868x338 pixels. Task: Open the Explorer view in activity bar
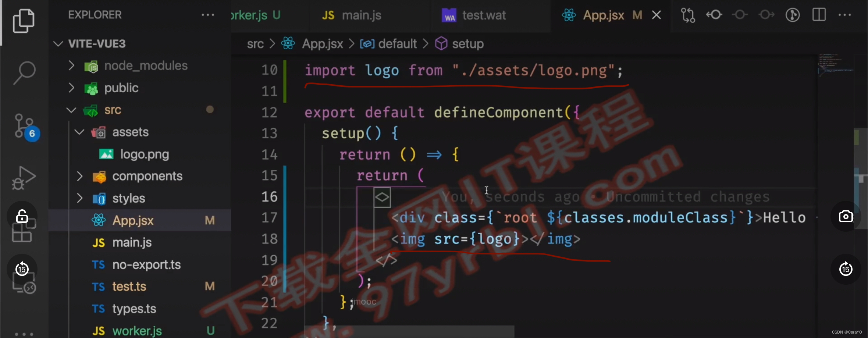24,21
